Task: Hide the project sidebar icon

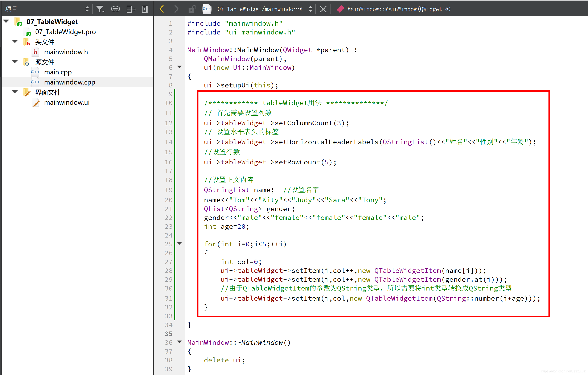Action: pyautogui.click(x=145, y=9)
